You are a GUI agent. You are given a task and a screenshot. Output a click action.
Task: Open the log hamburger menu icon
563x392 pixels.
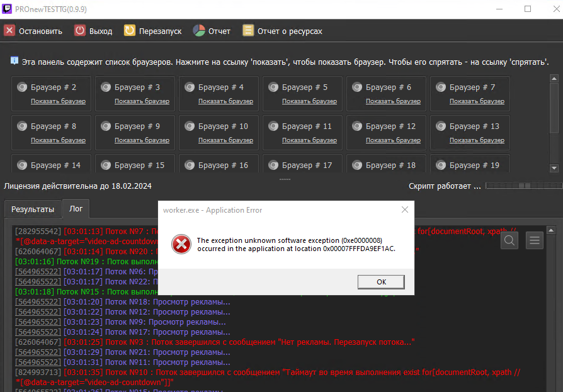pos(534,240)
